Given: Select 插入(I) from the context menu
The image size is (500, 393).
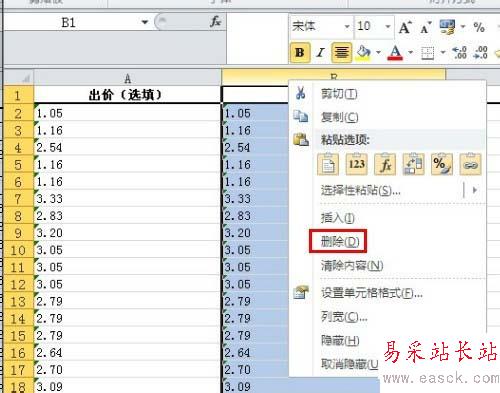Looking at the screenshot, I should click(337, 218).
